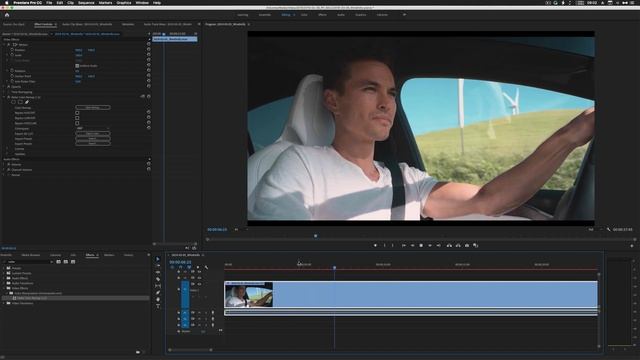Open the Colorspace dropdown in Effect Controls

tap(93, 128)
